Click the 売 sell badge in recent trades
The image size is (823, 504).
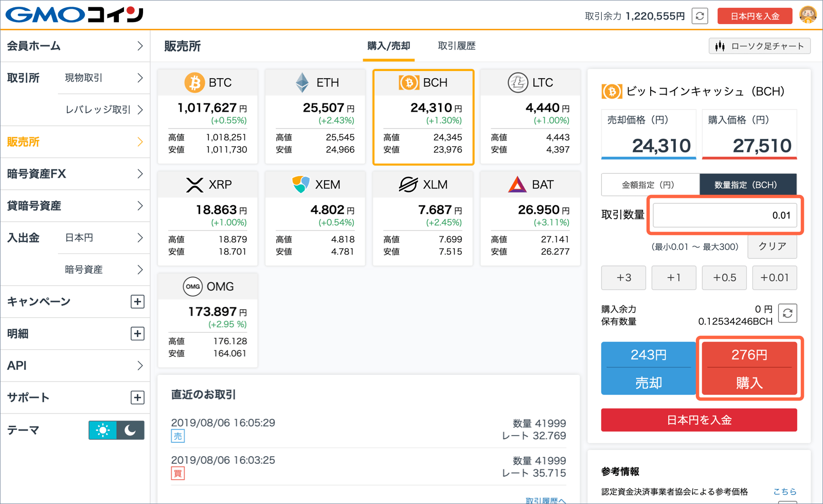[x=177, y=436]
